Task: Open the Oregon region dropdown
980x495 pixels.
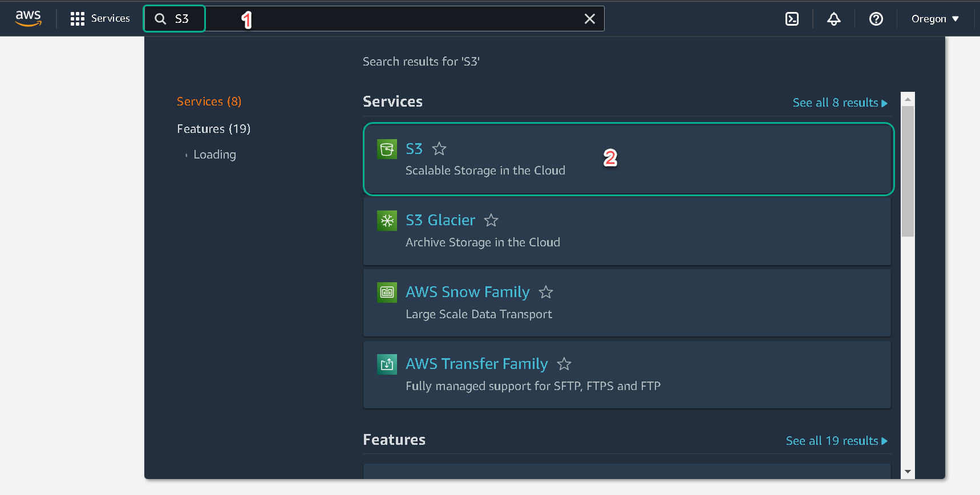Action: tap(935, 19)
